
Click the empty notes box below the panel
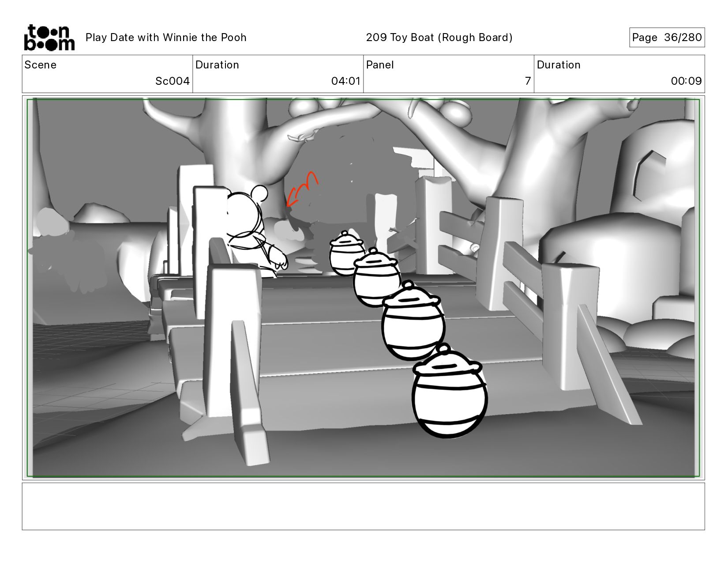tap(364, 506)
